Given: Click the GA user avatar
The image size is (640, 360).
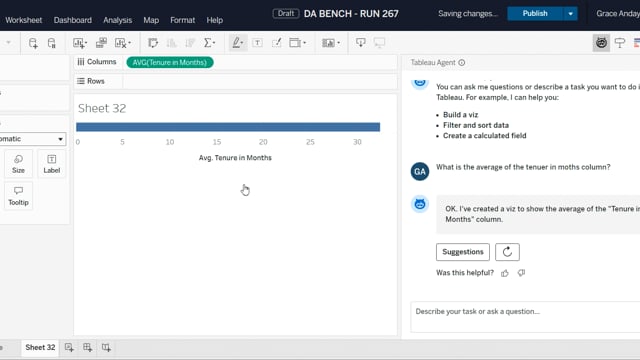Looking at the screenshot, I should point(420,171).
